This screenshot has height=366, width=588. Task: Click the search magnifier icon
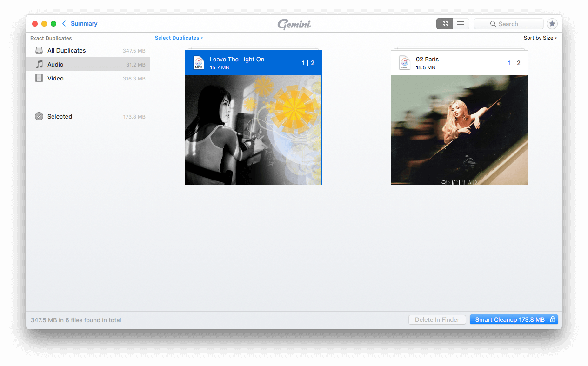pos(493,24)
